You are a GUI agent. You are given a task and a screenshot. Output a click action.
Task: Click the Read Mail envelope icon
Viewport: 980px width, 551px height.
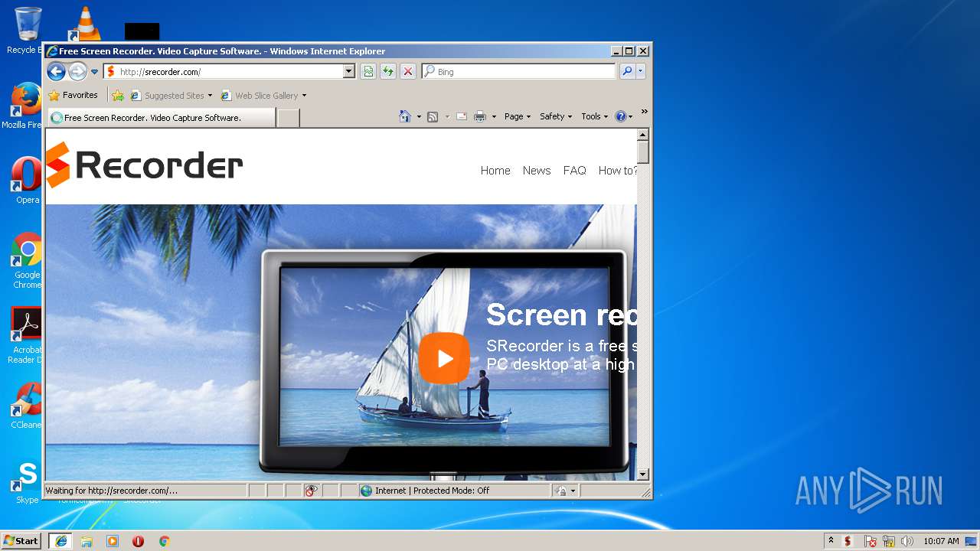[x=462, y=116]
